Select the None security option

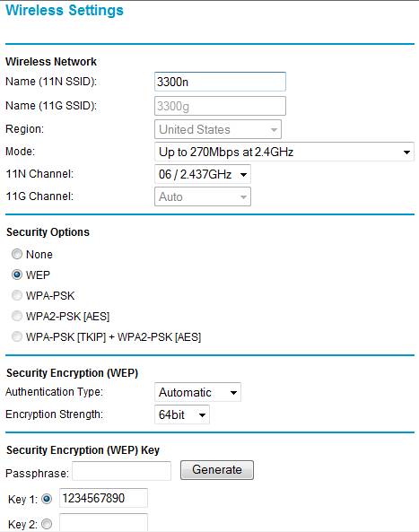tap(17, 254)
